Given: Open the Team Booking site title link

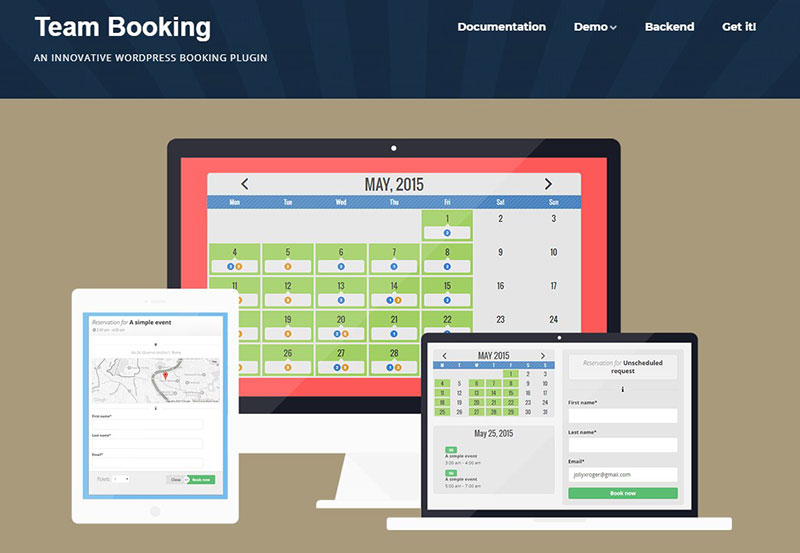Looking at the screenshot, I should tap(122, 27).
